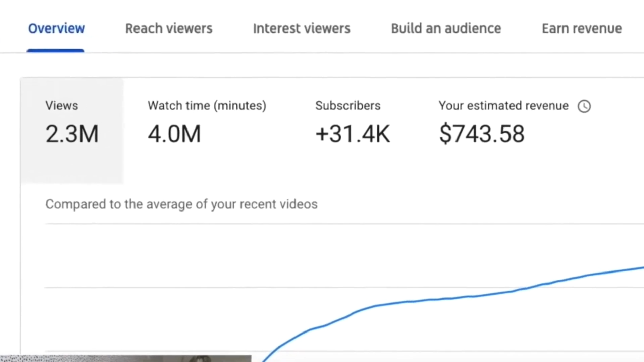Screen dimensions: 644x362
Task: Switch to the Overview tab
Action: point(56,28)
